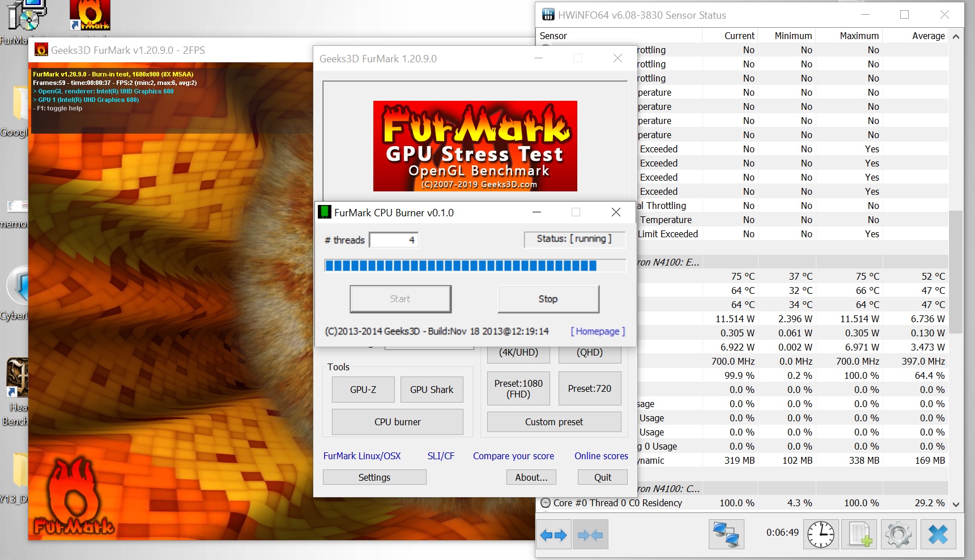Click the clock icon beside Core #0 Thread 0

click(x=546, y=503)
